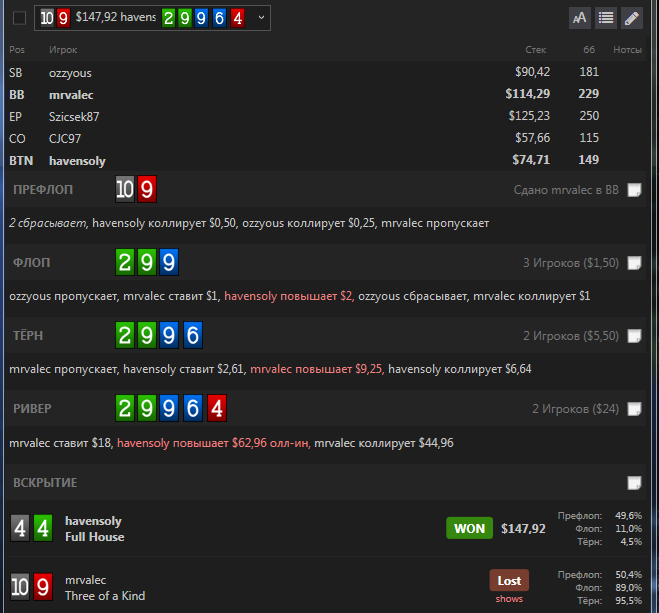The image size is (659, 613).
Task: Click havensoly's stack value $74,71
Action: 531,160
